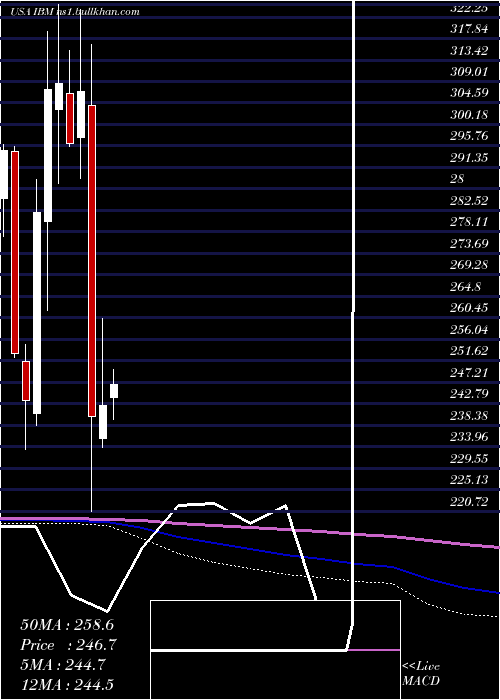Click the 50MA : 258.6 legend value

click(x=65, y=625)
